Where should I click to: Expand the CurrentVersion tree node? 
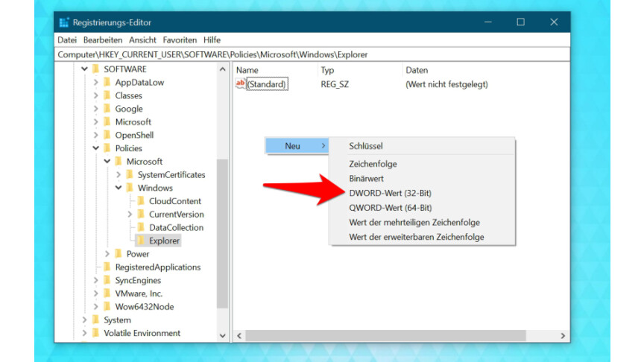tap(130, 215)
